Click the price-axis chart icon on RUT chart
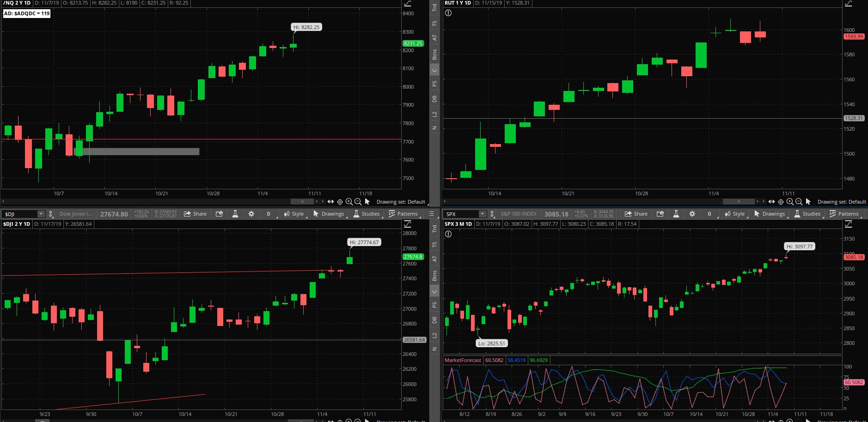Image resolution: width=868 pixels, height=422 pixels. [x=849, y=3]
